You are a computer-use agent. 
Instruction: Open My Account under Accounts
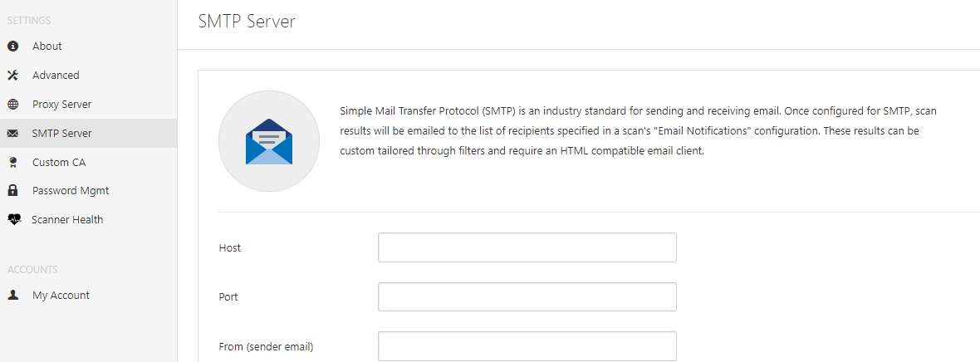61,296
